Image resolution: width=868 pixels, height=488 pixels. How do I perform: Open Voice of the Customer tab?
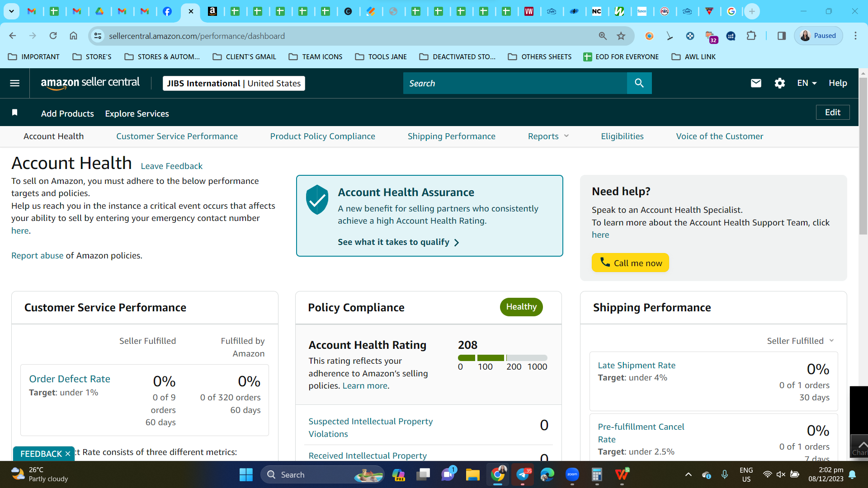pos(719,136)
